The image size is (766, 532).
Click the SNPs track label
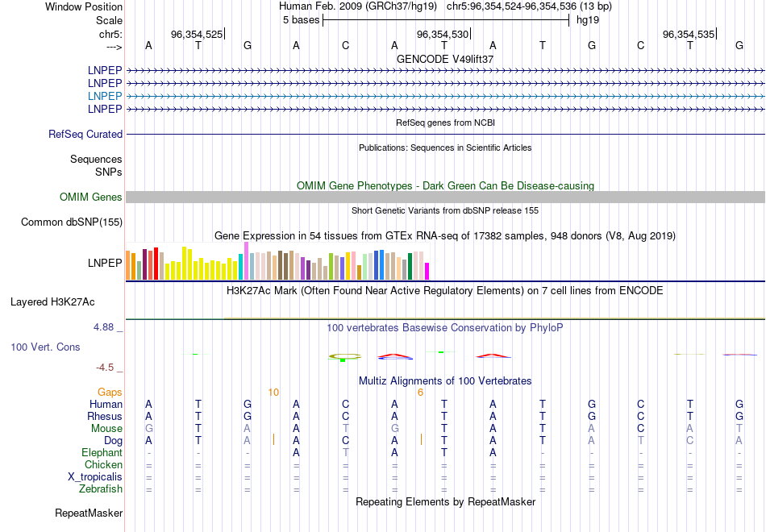coord(109,172)
